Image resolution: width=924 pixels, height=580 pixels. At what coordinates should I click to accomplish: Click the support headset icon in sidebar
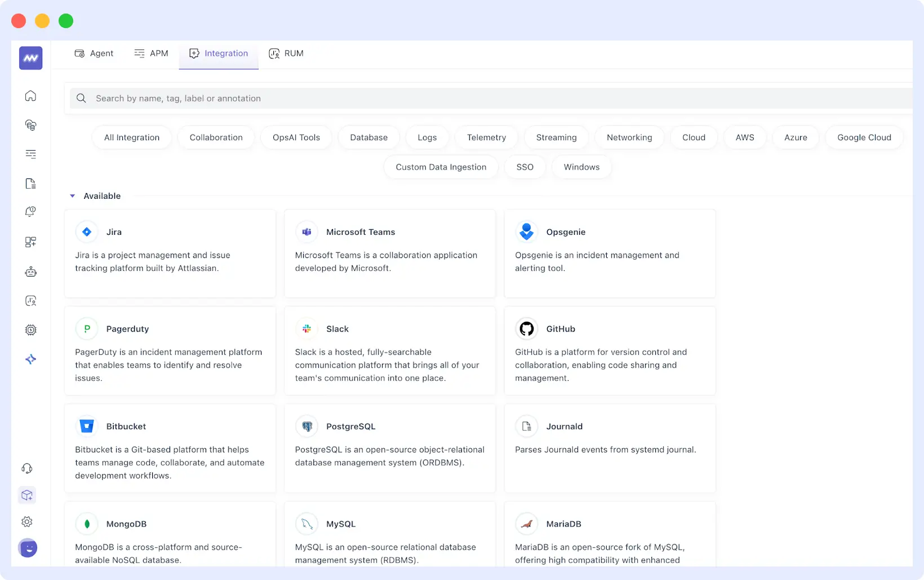pyautogui.click(x=27, y=469)
